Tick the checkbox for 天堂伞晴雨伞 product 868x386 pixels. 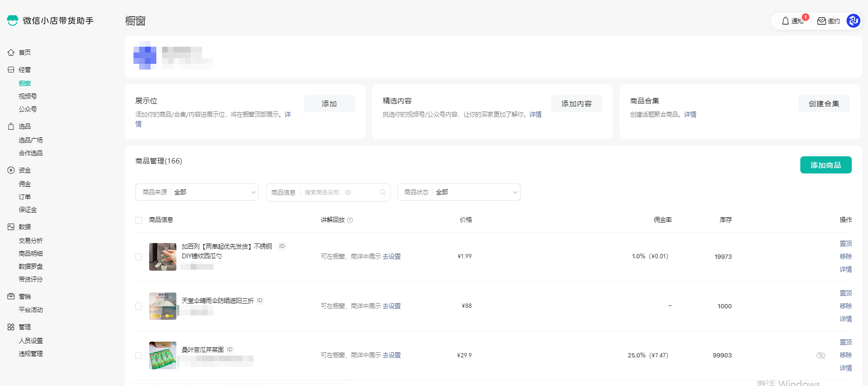[x=139, y=306]
